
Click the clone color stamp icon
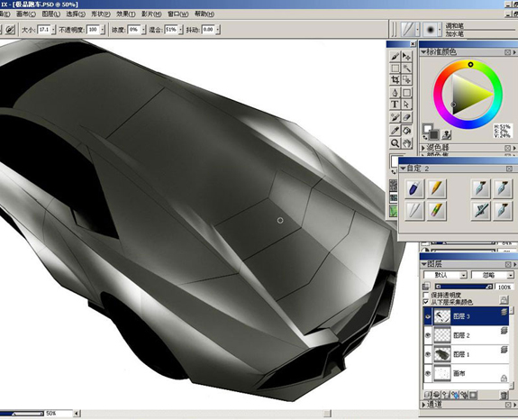click(446, 134)
